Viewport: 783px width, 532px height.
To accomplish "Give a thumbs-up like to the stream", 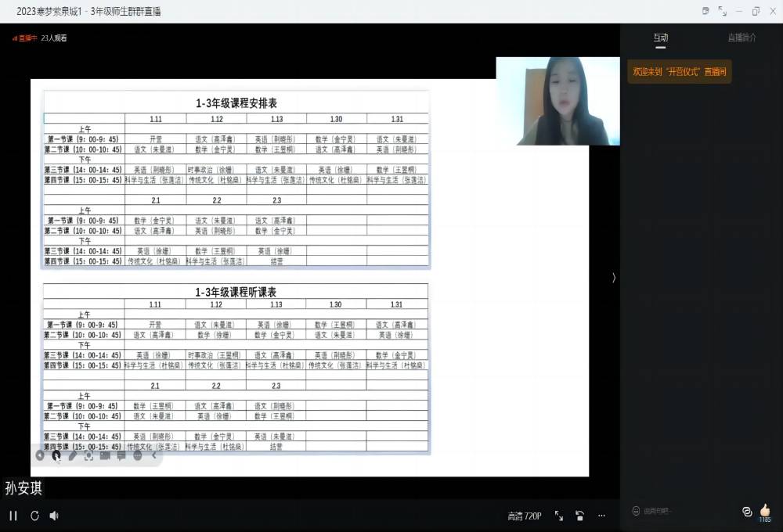I will (765, 509).
